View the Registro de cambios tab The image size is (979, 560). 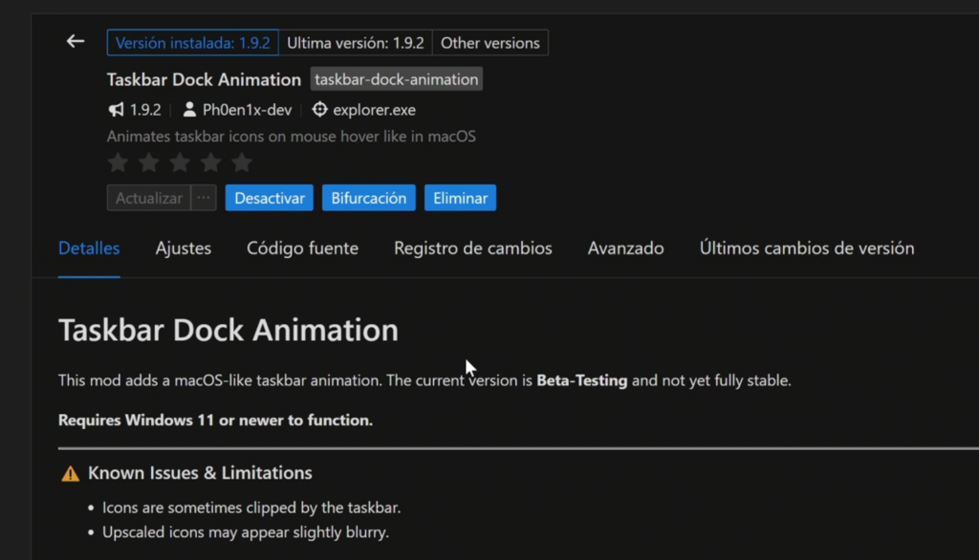click(x=472, y=248)
